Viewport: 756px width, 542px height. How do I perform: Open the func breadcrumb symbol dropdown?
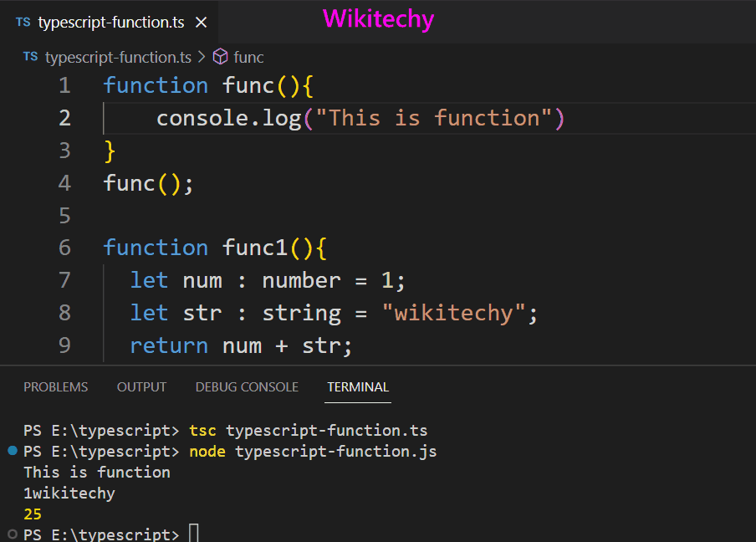coord(248,57)
